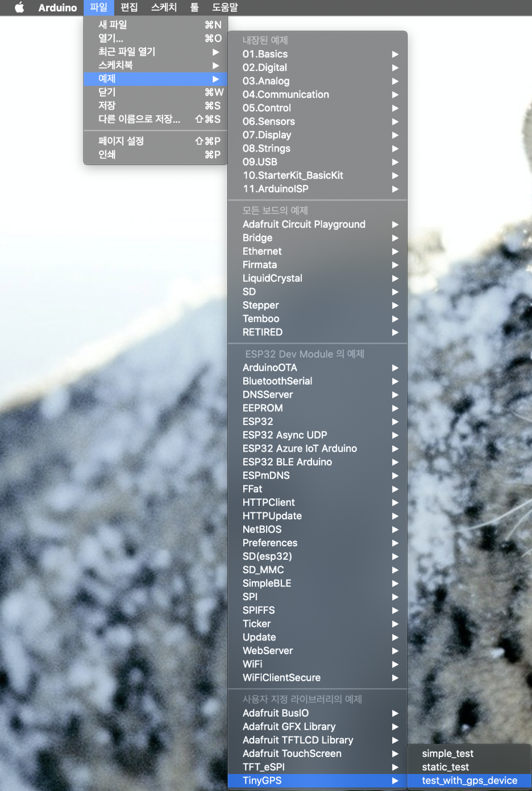Open simple_test example sketch
Viewport: 532px width, 791px height.
point(469,754)
